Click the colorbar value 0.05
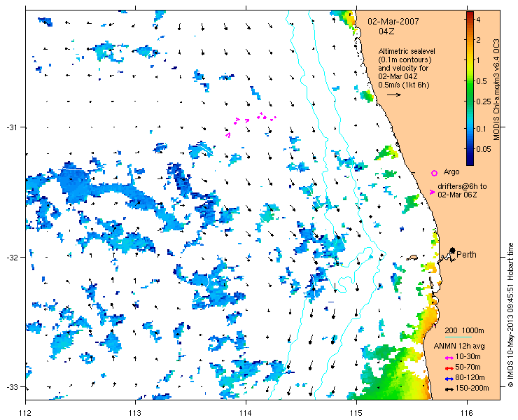Screen dimensions: 518x420 tap(483, 149)
